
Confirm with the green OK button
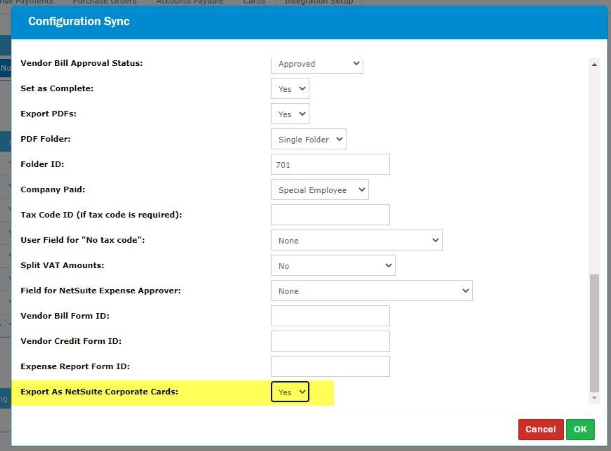point(579,429)
